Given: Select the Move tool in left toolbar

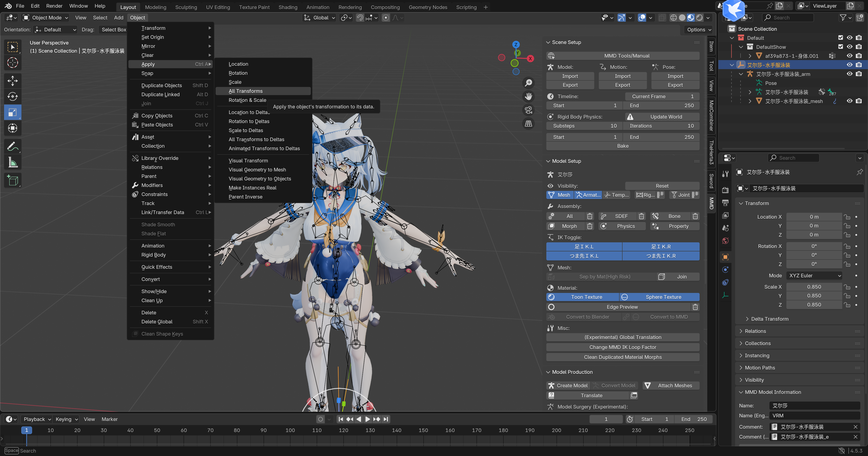Looking at the screenshot, I should point(12,80).
